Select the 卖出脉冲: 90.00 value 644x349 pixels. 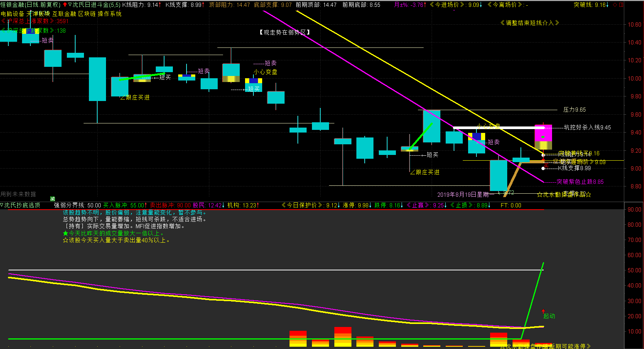pyautogui.click(x=171, y=205)
